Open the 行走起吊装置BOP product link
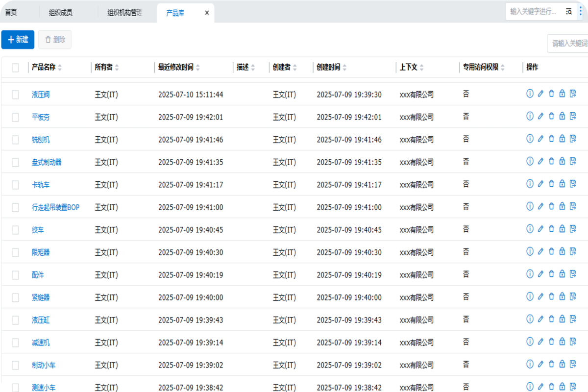588x392 pixels. pyautogui.click(x=55, y=207)
